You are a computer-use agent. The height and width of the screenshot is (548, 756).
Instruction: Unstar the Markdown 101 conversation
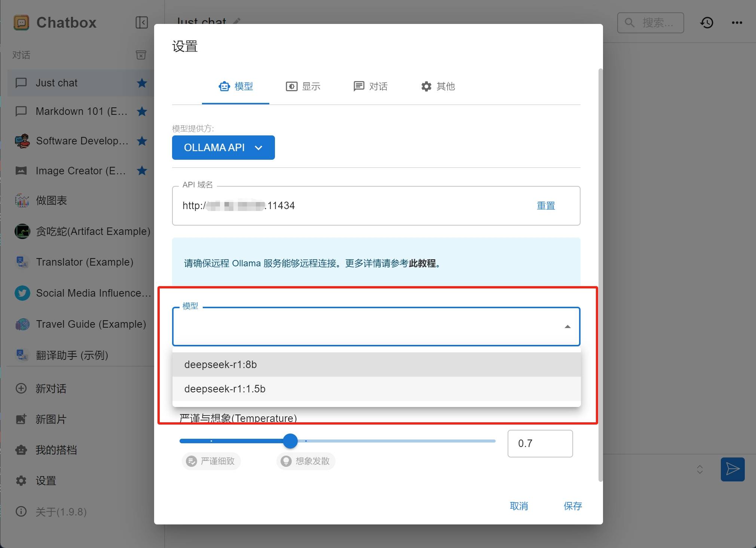pyautogui.click(x=142, y=111)
